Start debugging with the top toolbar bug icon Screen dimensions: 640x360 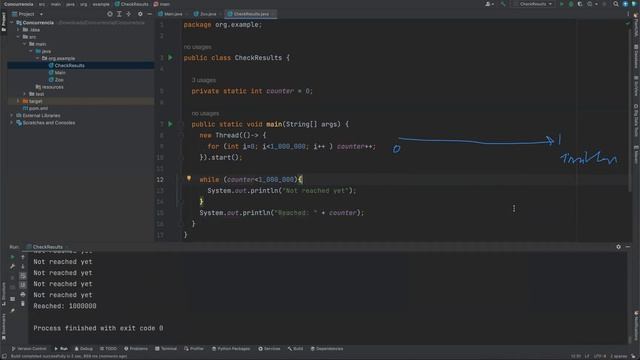[x=571, y=4]
